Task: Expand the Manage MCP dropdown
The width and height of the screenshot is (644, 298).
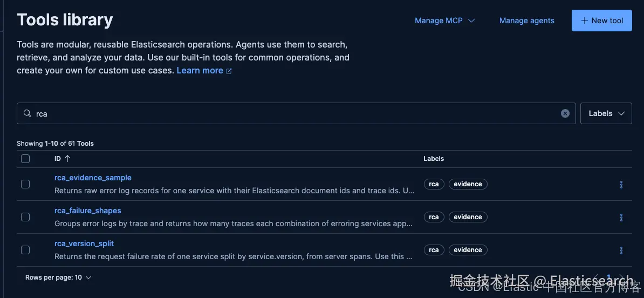Action: [x=445, y=21]
